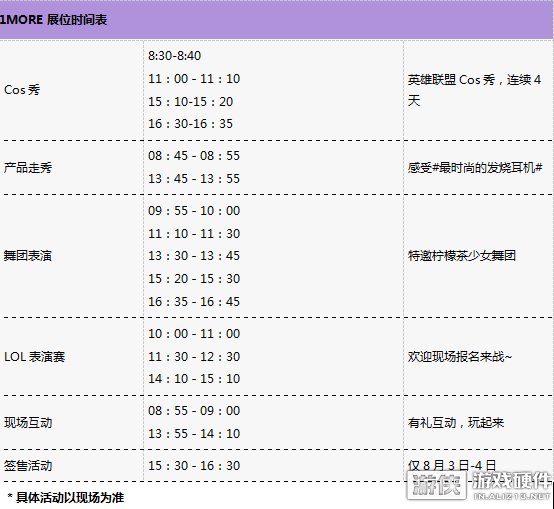Click the 游侠 游戏硬件 watermark logo
This screenshot has width=554, height=509.
coord(480,486)
